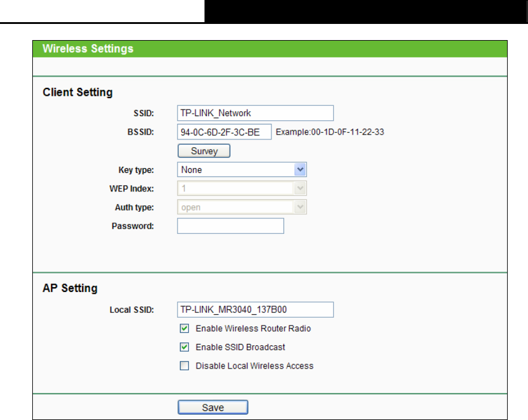
Task: Open the Auth type dropdown
Action: [242, 207]
